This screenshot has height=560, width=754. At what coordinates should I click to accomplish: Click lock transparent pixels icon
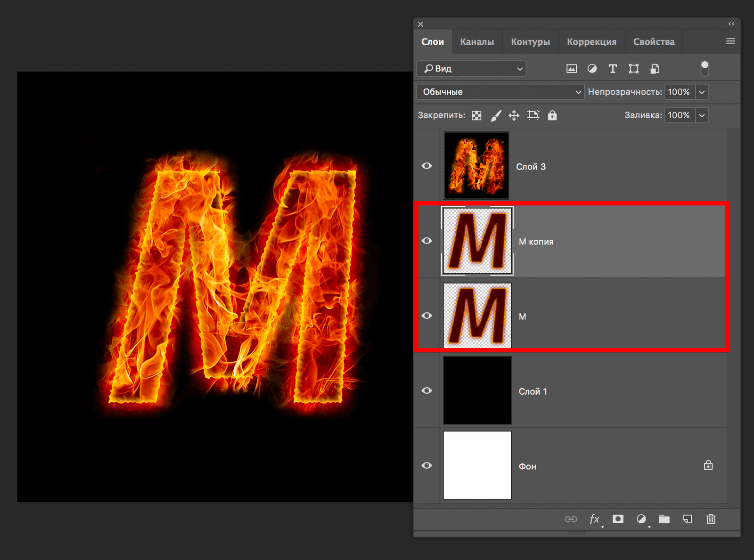coord(476,115)
